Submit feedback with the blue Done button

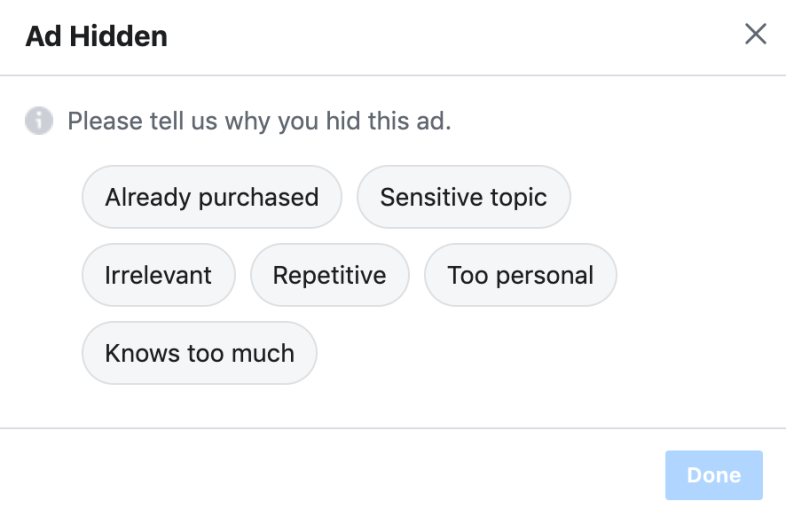(x=714, y=475)
